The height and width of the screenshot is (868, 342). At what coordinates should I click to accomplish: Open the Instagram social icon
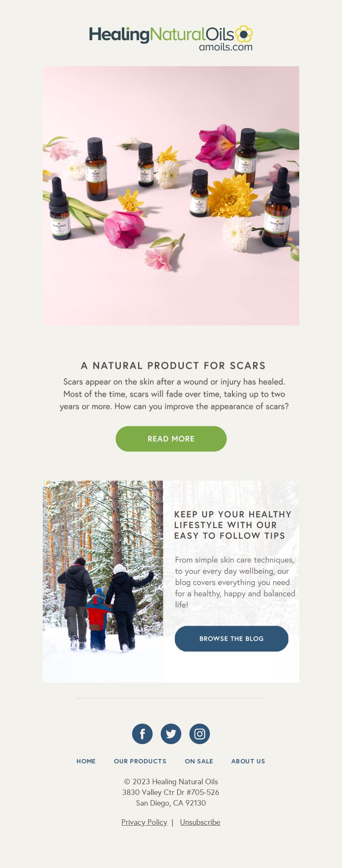pos(200,734)
